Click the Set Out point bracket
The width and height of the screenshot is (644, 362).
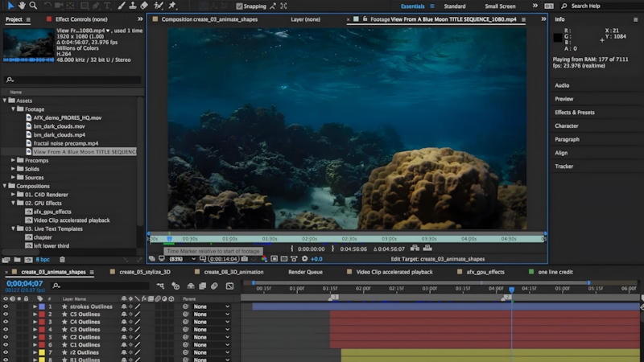(x=332, y=249)
